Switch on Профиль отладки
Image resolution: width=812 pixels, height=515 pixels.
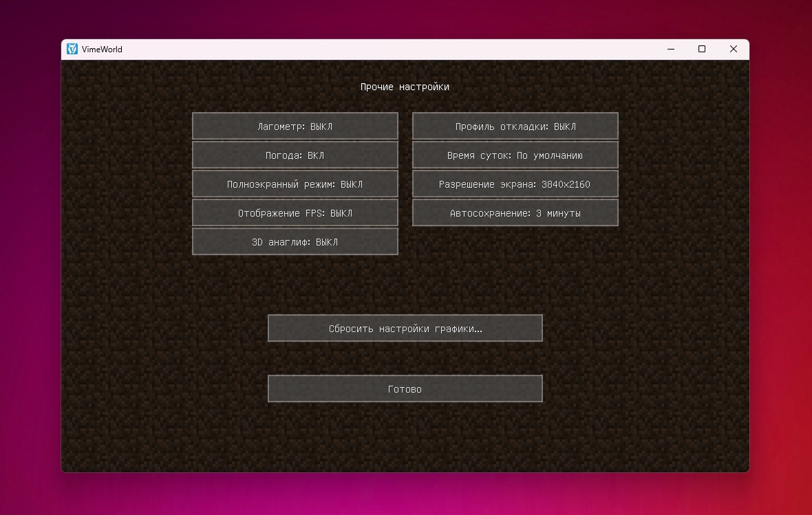515,127
